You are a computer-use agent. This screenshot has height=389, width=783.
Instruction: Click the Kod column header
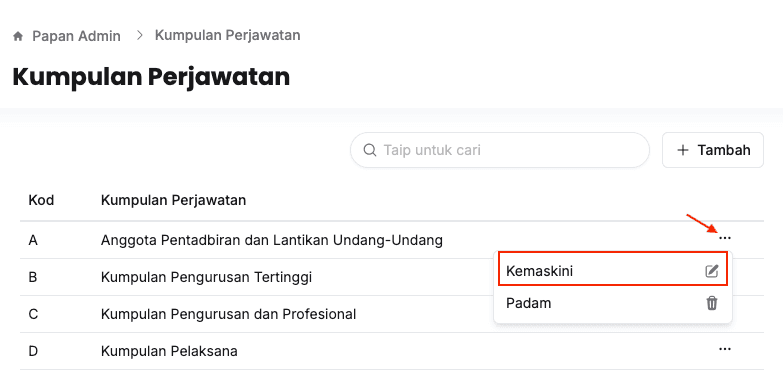click(41, 201)
